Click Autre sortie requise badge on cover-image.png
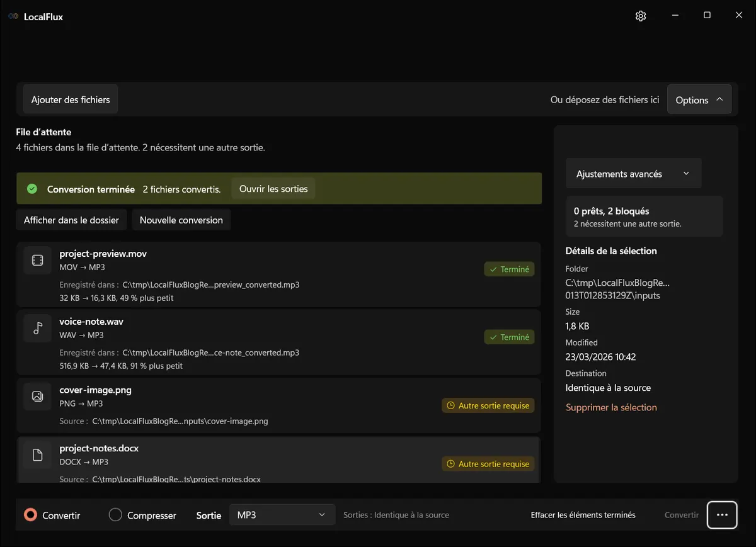This screenshot has width=756, height=547. [488, 406]
